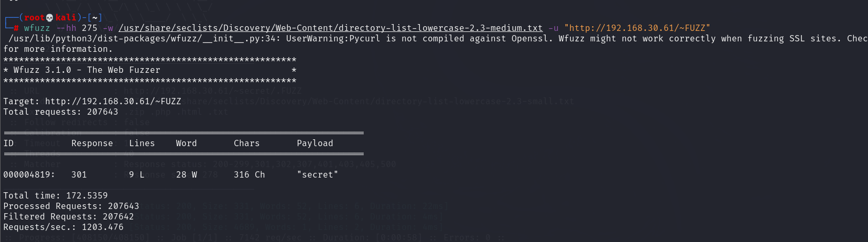Click the "kali" hostname in prompt
868x242 pixels.
pos(66,18)
